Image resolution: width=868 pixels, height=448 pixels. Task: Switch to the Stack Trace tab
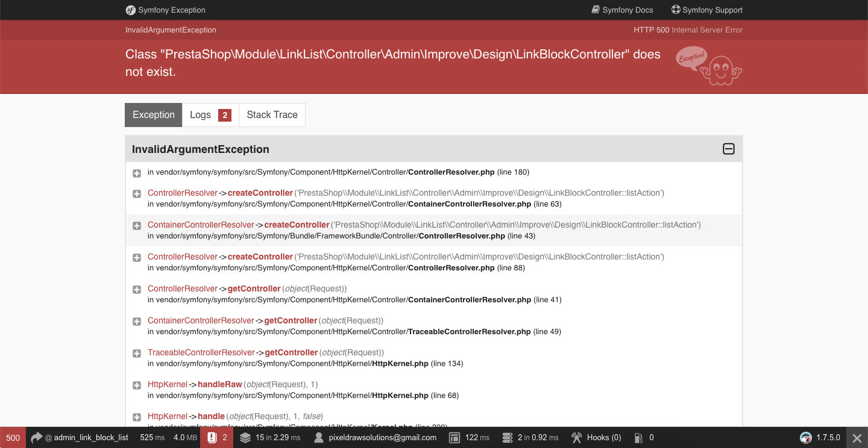pos(272,115)
